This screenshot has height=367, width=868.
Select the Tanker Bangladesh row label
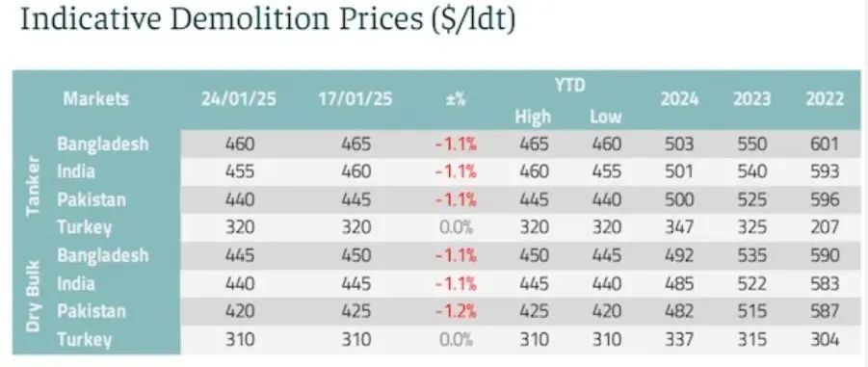(x=103, y=144)
